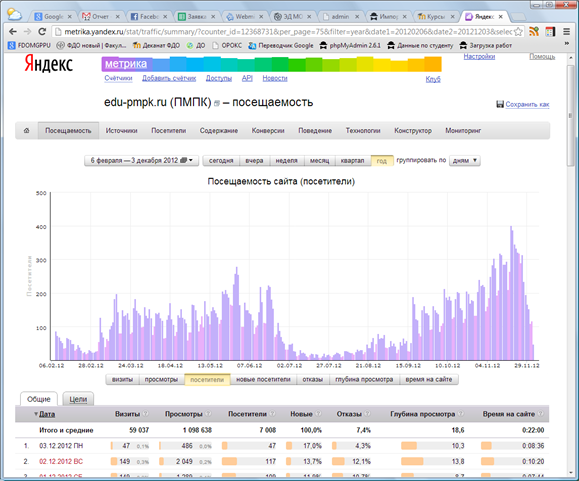Image resolution: width=579 pixels, height=481 pixels.
Task: Bookmark this page with the star icon
Action: pos(518,32)
